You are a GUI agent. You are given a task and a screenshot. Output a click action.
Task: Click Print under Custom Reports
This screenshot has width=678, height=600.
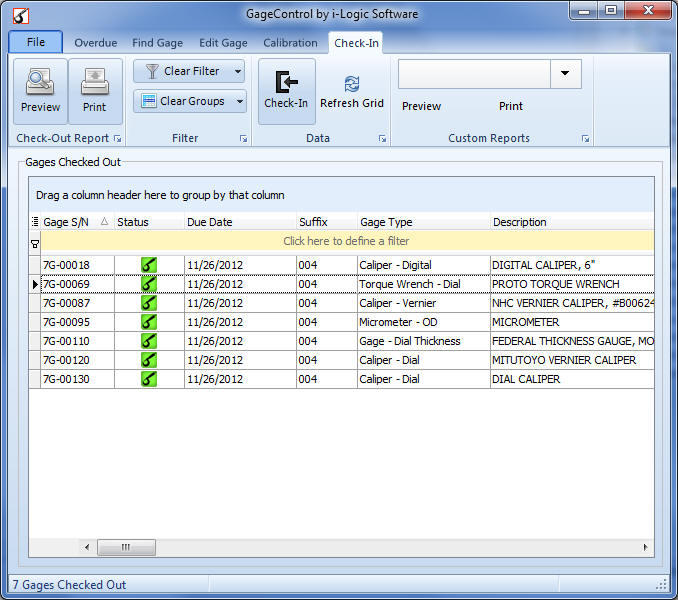click(x=510, y=106)
